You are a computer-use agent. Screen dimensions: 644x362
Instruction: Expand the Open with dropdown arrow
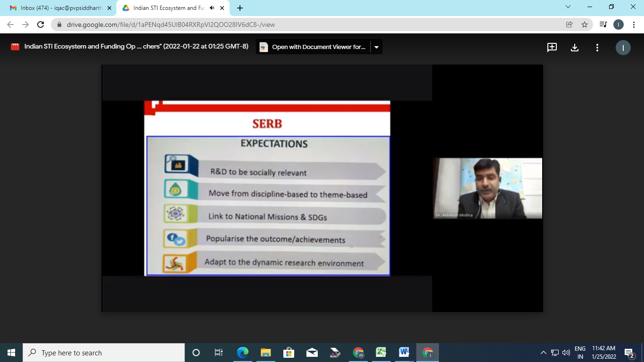tap(376, 47)
